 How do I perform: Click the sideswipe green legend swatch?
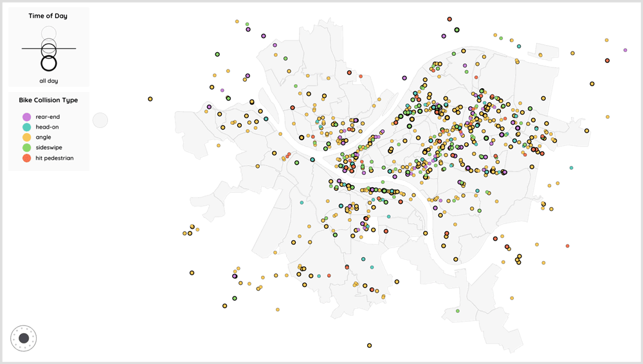point(26,148)
